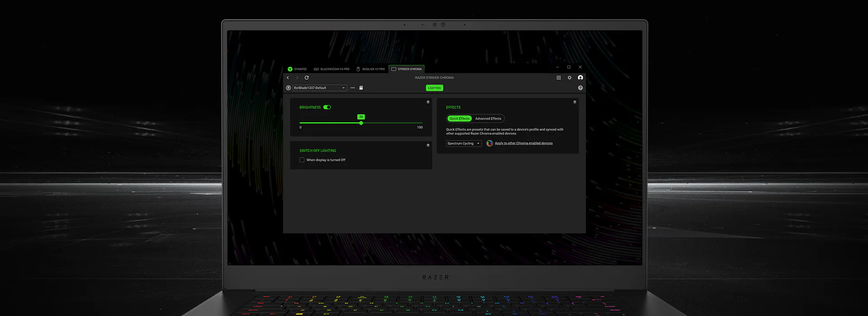
Task: Click the profile more options ellipsis
Action: [353, 88]
